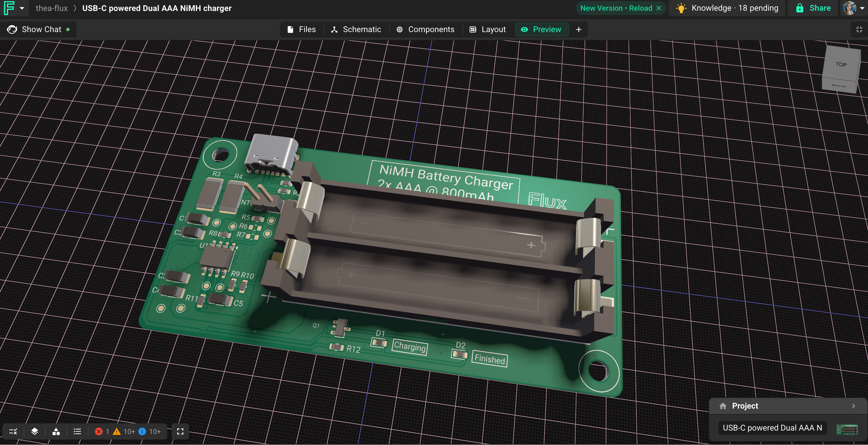Image resolution: width=868 pixels, height=445 pixels.
Task: View the 10+ warnings indicator
Action: tap(124, 431)
